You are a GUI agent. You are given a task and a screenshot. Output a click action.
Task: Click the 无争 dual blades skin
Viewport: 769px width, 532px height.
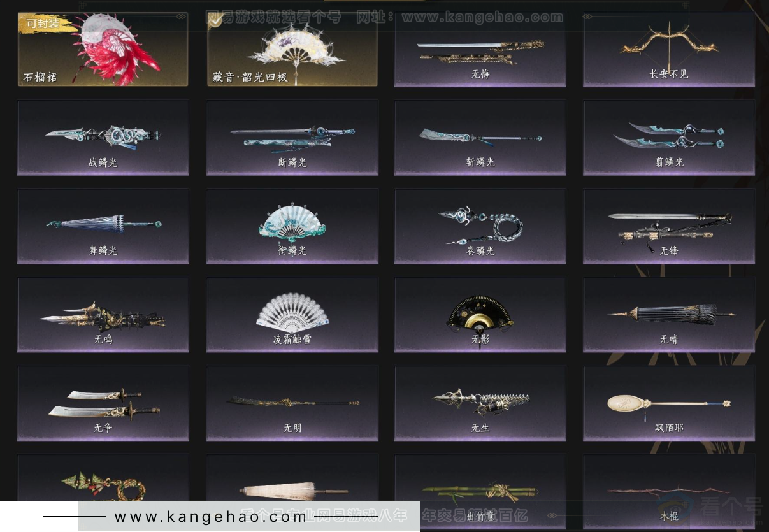click(x=103, y=403)
